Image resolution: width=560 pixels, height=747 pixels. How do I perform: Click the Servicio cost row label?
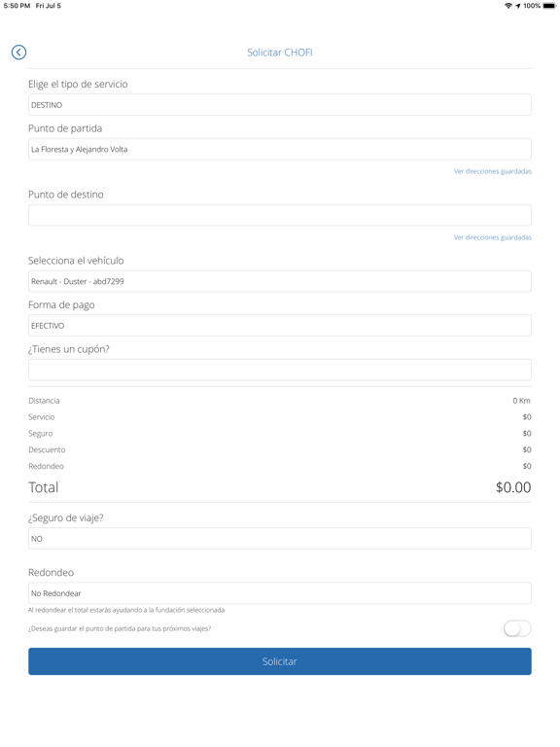[42, 417]
